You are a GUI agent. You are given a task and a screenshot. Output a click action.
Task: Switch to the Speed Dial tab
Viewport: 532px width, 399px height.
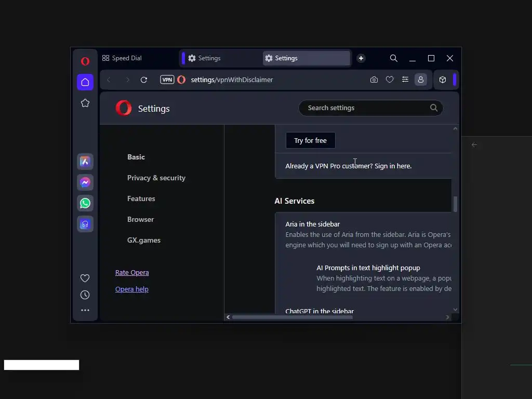coord(122,58)
